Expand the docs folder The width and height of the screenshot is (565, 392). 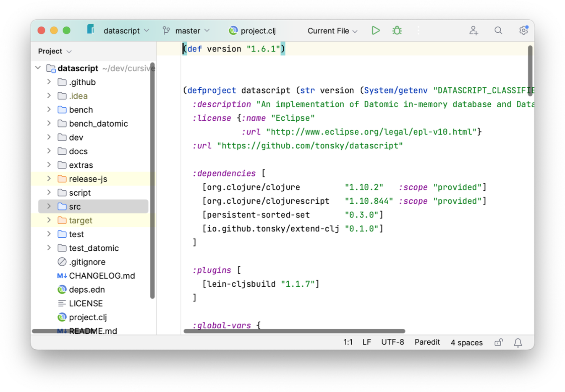[49, 151]
